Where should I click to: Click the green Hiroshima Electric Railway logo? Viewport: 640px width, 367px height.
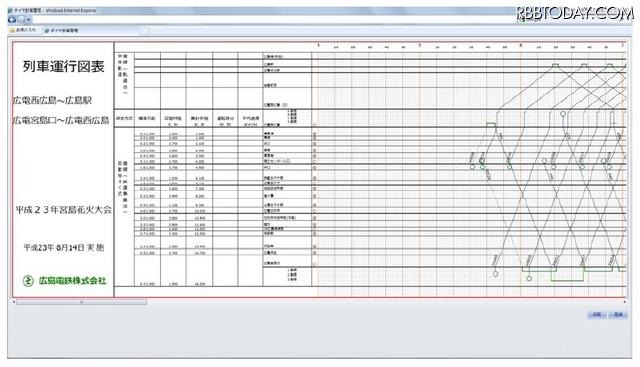(x=28, y=281)
